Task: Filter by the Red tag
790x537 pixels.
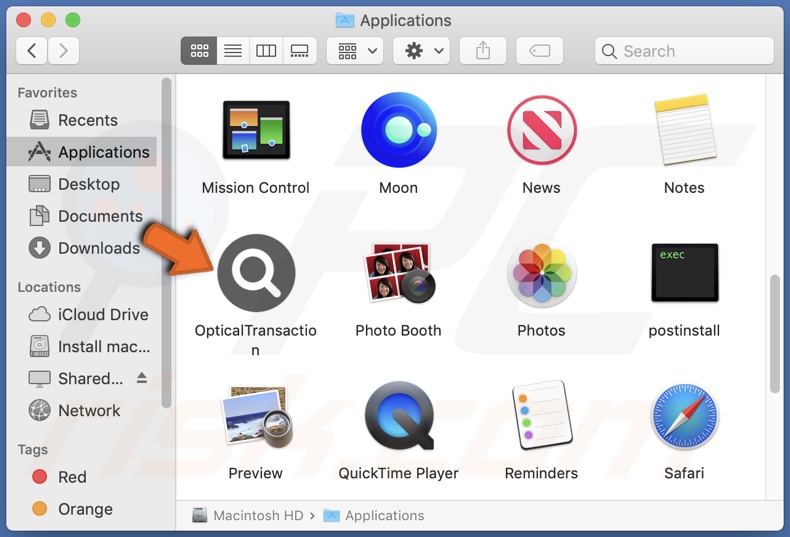Action: 82,477
